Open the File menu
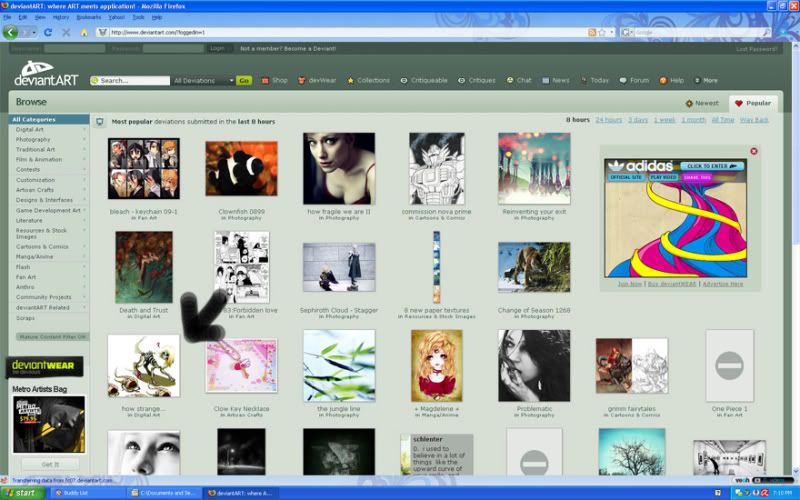The height and width of the screenshot is (500, 800). 7,17
